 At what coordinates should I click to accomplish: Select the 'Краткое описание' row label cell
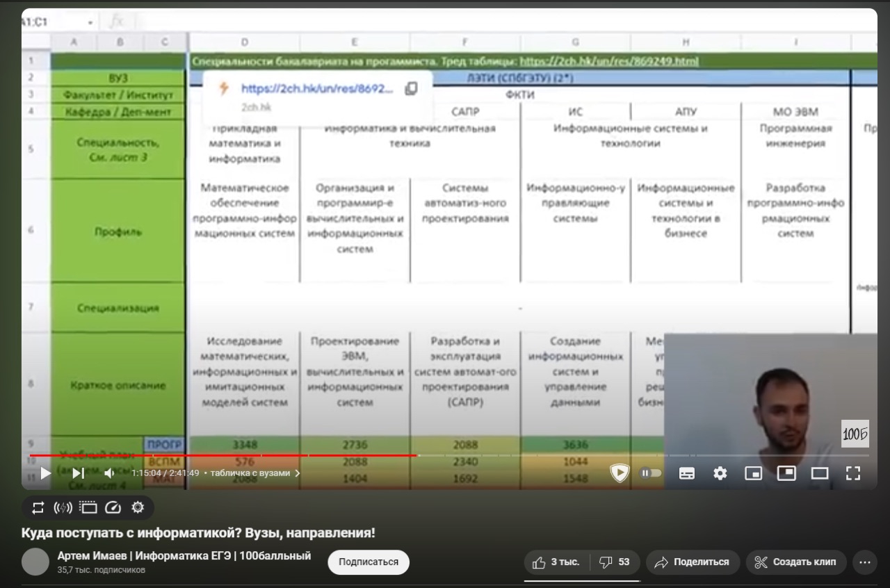click(118, 385)
